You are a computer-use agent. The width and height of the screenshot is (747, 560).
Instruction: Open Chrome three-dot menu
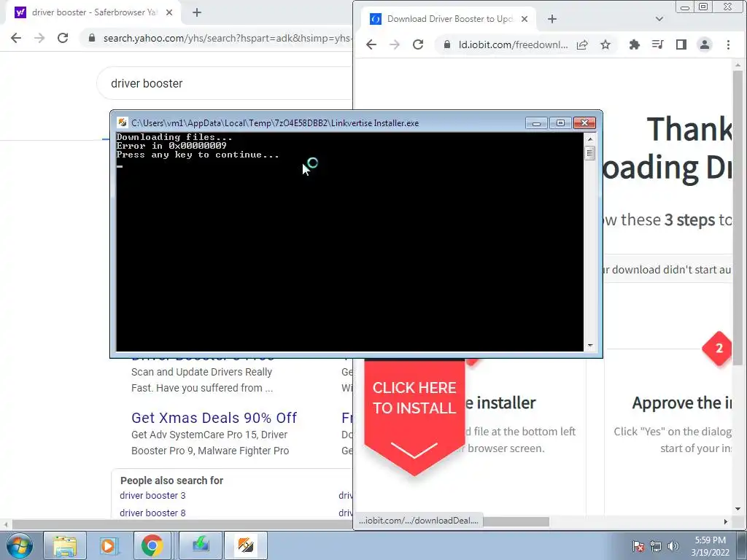[x=728, y=44]
